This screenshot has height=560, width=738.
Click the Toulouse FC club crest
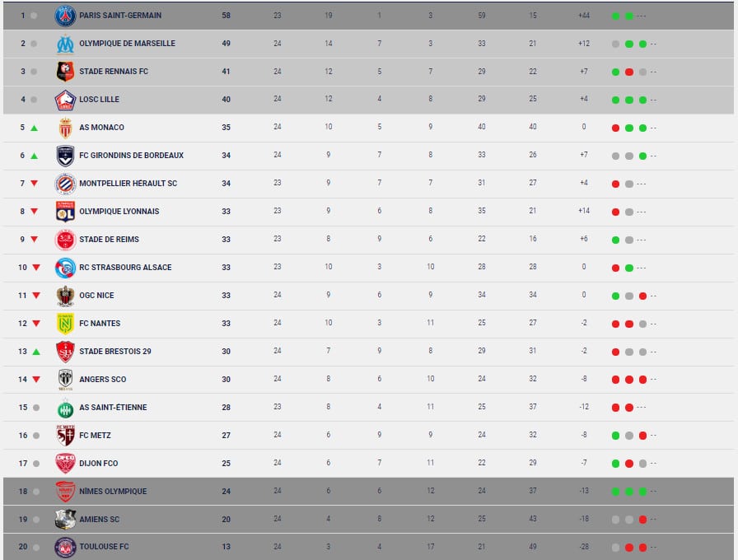[x=65, y=547]
